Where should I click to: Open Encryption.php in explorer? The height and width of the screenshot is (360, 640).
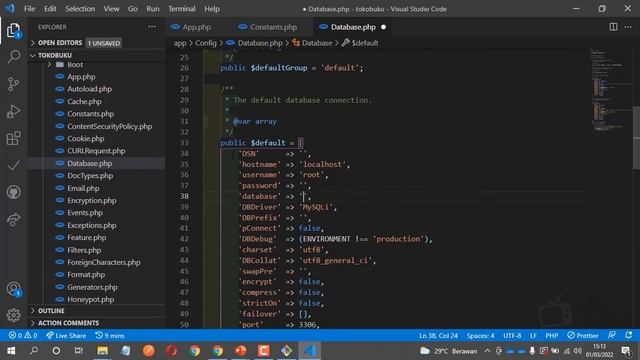(x=92, y=200)
